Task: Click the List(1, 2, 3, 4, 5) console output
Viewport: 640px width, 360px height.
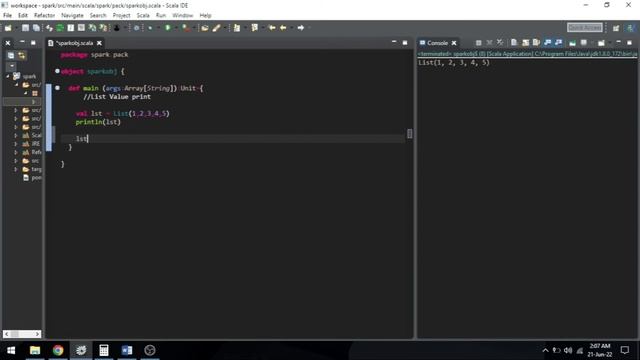Action: (x=453, y=62)
